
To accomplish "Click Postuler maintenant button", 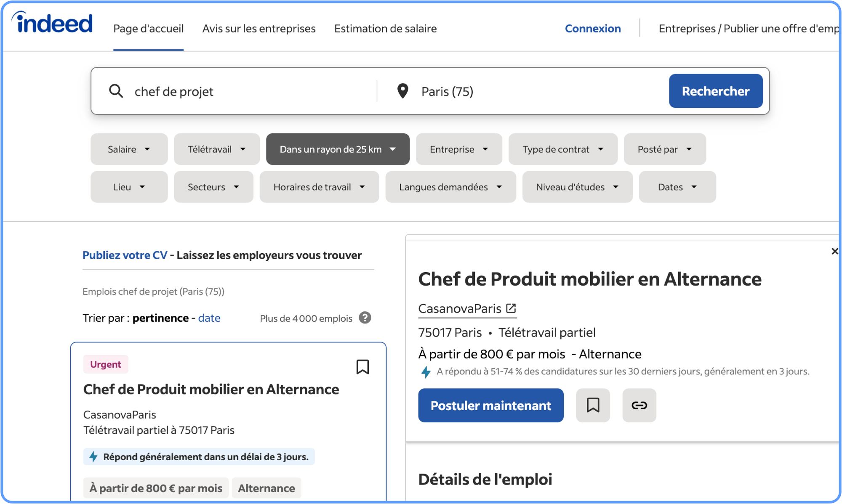I will pos(491,405).
